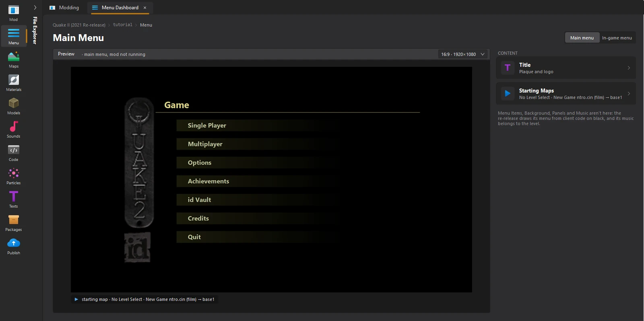Click the purple T Title icon
This screenshot has height=321, width=644.
pos(508,68)
